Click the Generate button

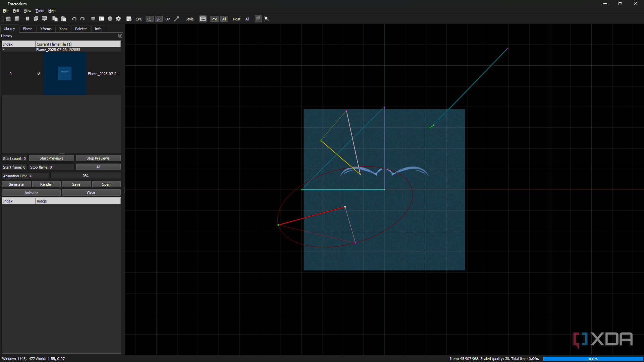pos(16,184)
